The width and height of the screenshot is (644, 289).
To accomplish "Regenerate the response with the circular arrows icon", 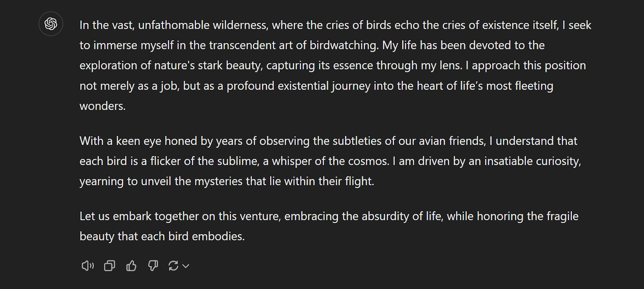I will (173, 266).
